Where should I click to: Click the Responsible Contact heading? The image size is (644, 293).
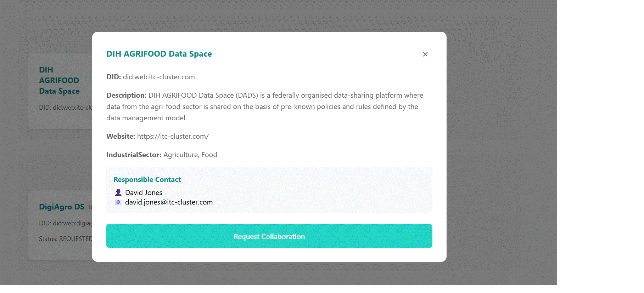[x=147, y=179]
